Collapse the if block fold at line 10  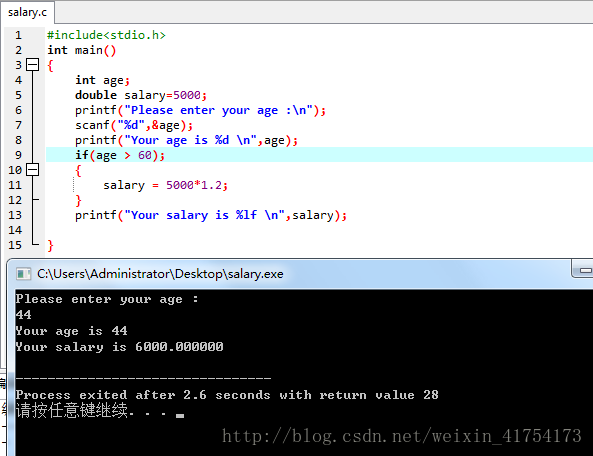click(x=33, y=170)
